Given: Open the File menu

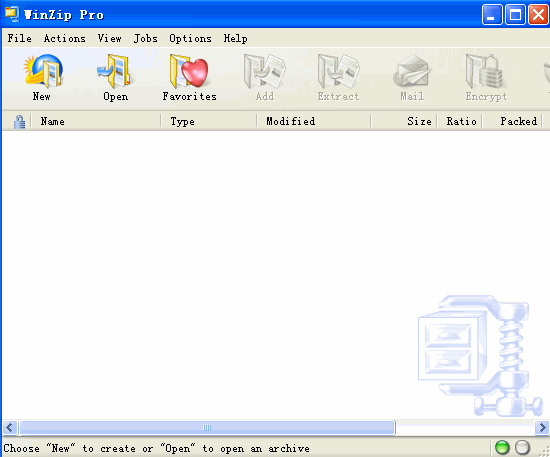Looking at the screenshot, I should click(20, 38).
